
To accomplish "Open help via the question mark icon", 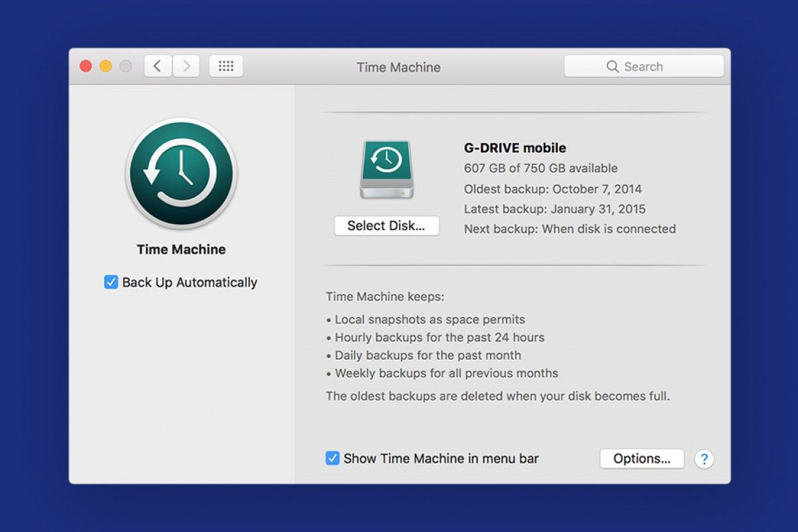I will [x=704, y=459].
